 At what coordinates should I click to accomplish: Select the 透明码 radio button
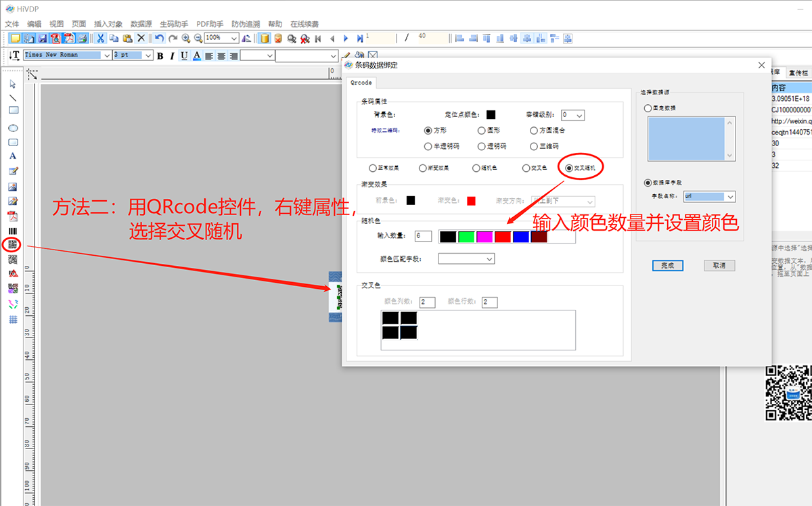(x=481, y=146)
